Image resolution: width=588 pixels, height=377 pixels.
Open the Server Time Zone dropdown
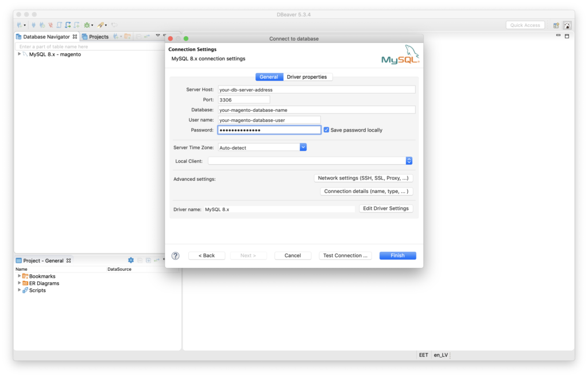(x=303, y=147)
